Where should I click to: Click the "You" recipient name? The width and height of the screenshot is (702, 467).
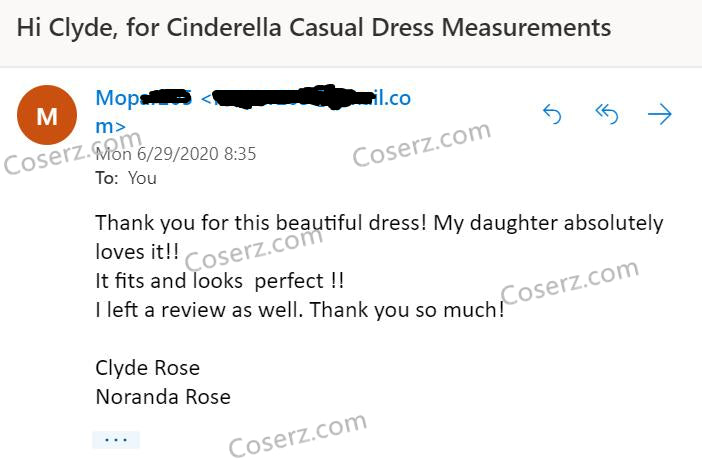(x=143, y=178)
